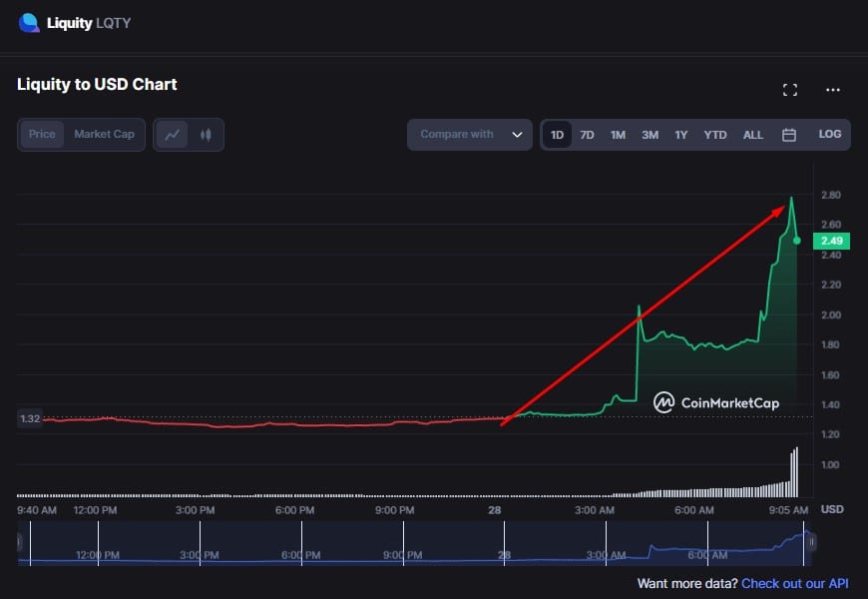Toggle LOG scale on the chart
Viewport: 868px width, 599px height.
(830, 134)
